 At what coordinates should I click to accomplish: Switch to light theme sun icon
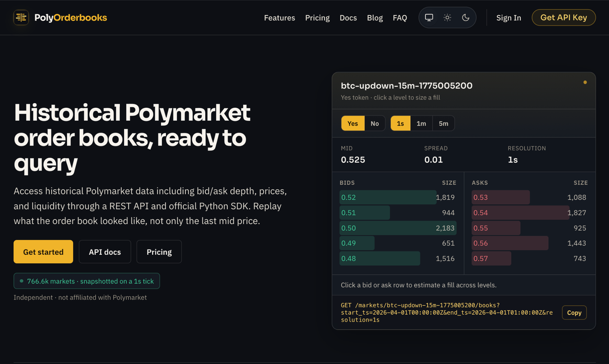coord(447,18)
